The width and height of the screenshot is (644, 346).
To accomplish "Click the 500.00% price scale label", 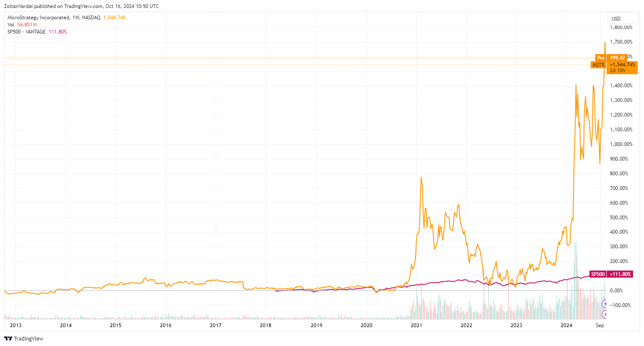I will point(619,218).
